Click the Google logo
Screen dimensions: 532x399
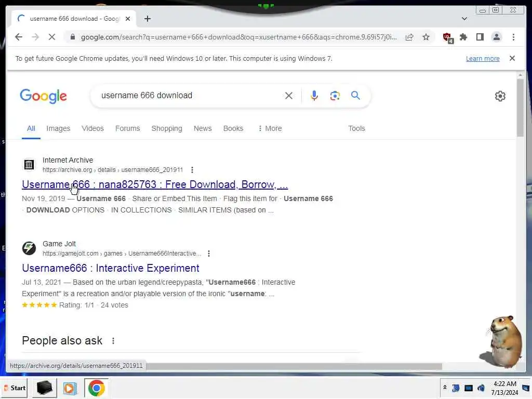44,96
